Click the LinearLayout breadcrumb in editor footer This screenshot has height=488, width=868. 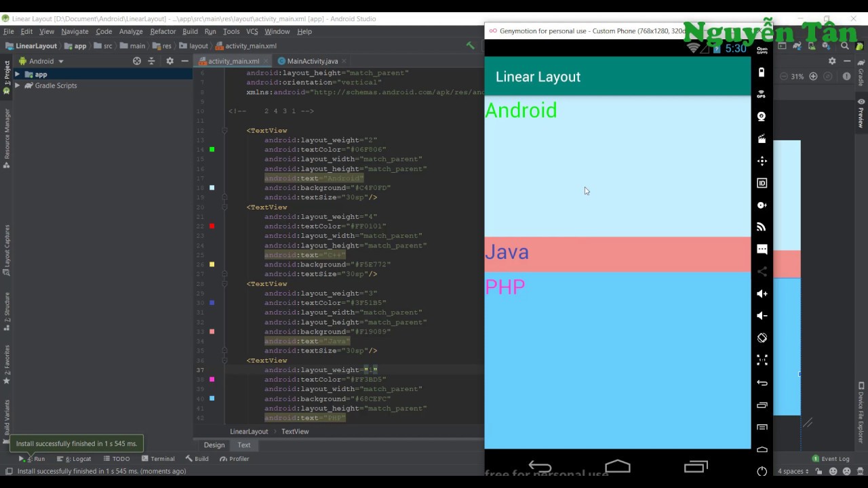coord(249,432)
